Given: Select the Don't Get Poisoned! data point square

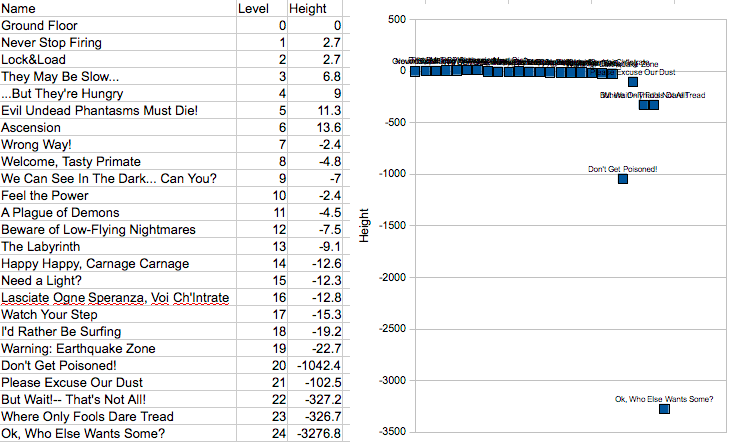Looking at the screenshot, I should click(623, 179).
